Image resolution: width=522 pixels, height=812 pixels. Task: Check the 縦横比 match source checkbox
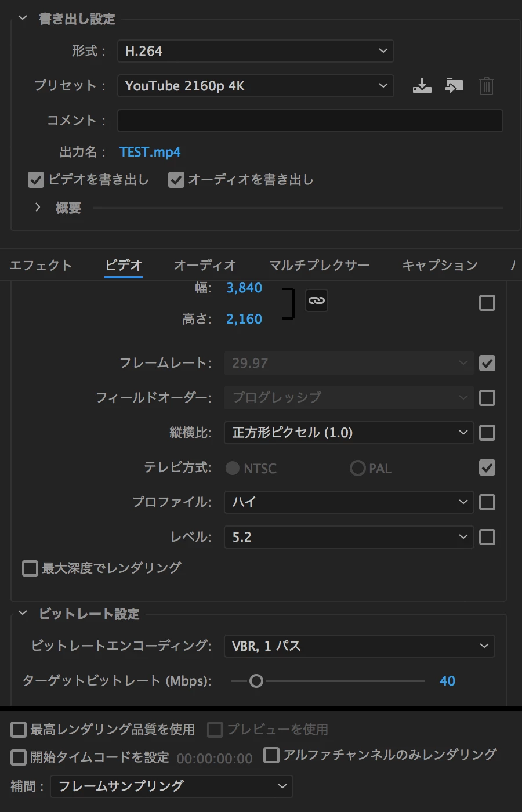[487, 433]
